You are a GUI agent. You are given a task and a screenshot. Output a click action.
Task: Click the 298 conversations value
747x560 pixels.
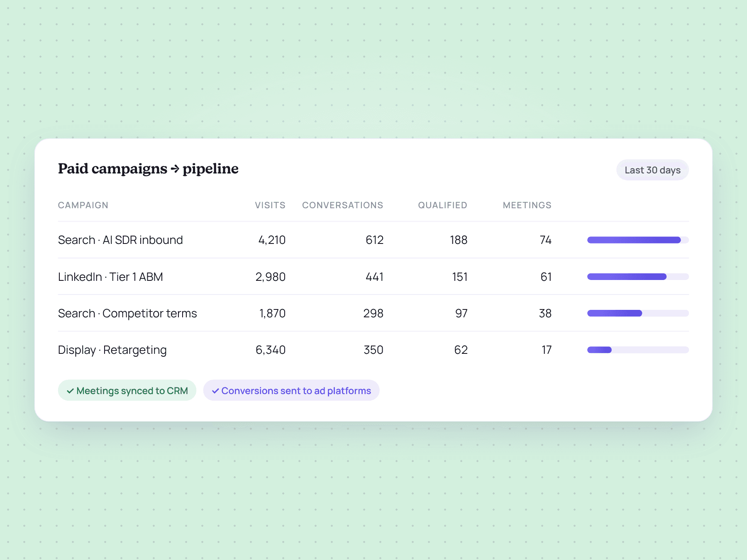click(373, 314)
